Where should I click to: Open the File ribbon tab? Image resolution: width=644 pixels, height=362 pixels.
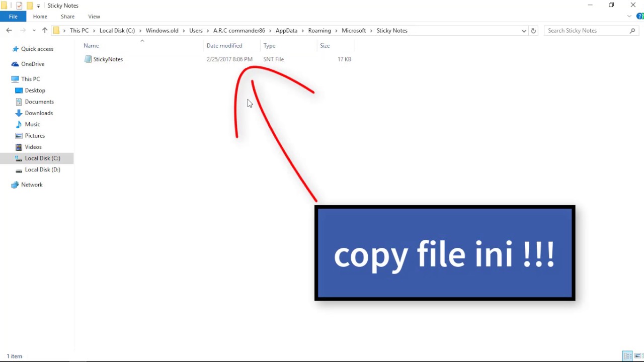(x=13, y=17)
